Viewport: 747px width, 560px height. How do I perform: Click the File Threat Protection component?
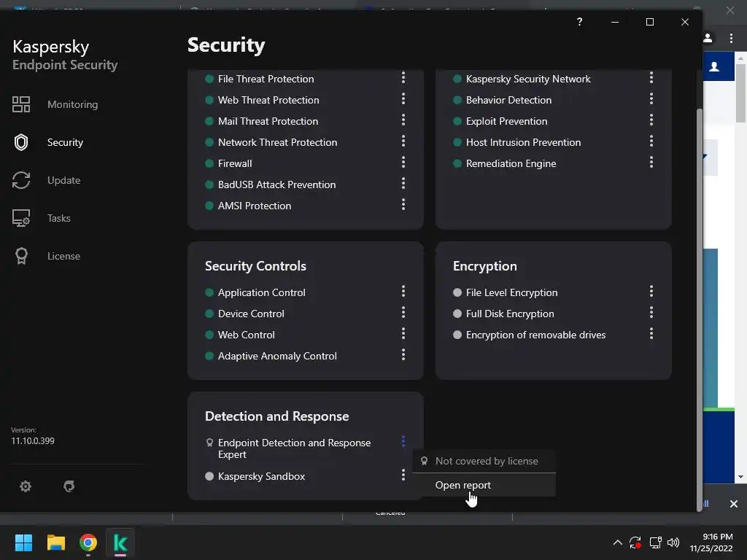266,79
